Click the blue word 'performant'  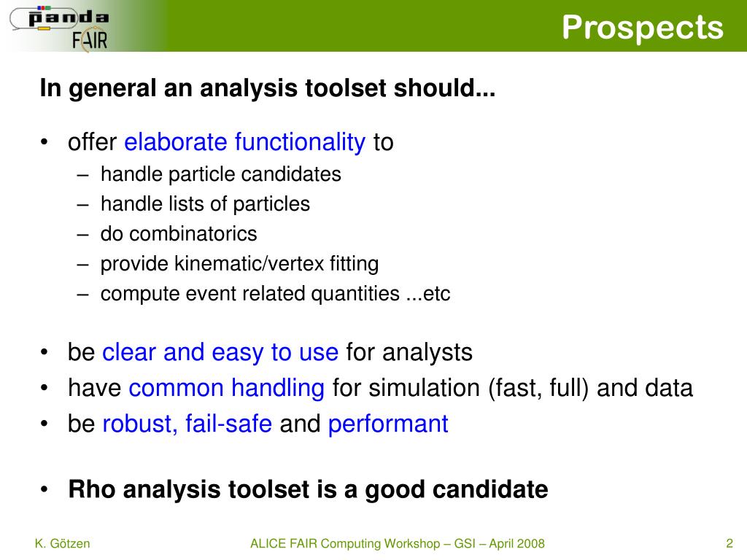[x=388, y=424]
